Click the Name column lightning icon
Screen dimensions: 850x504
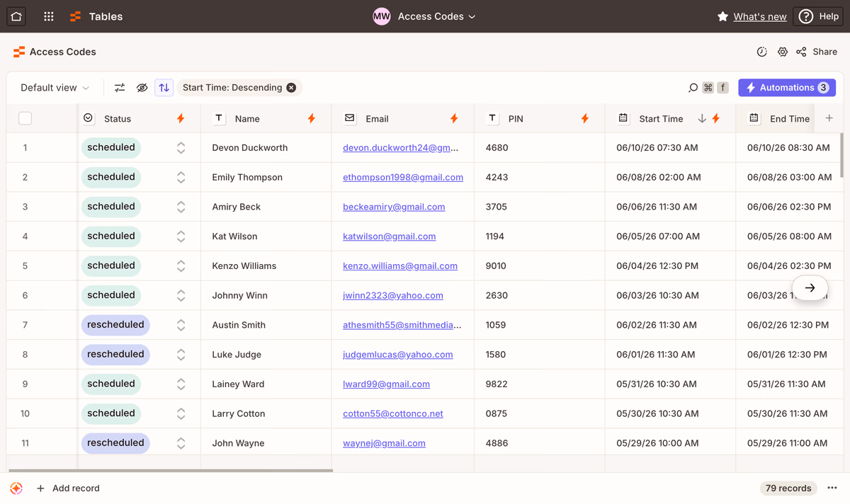pyautogui.click(x=312, y=119)
